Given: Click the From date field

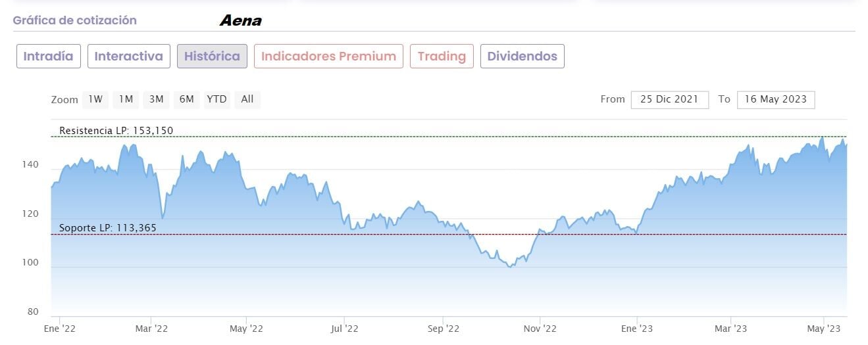Looking at the screenshot, I should (669, 99).
